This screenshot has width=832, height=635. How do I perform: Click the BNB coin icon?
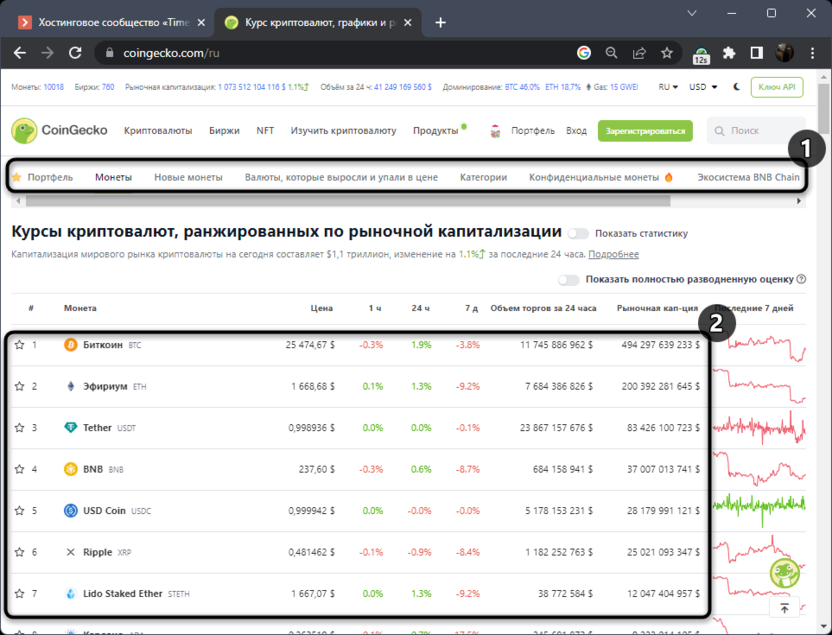(x=71, y=469)
